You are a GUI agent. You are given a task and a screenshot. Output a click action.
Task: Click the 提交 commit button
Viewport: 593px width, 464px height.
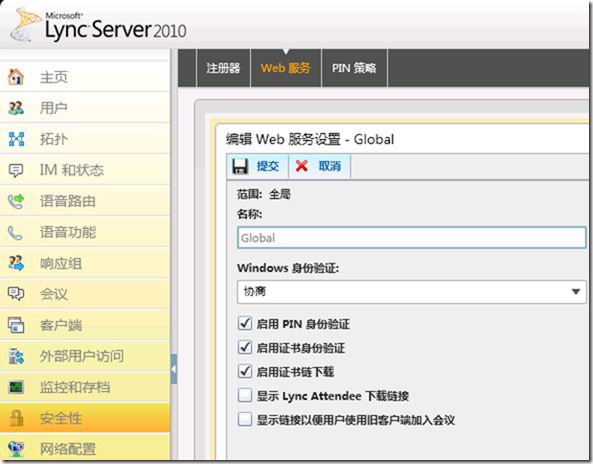257,166
